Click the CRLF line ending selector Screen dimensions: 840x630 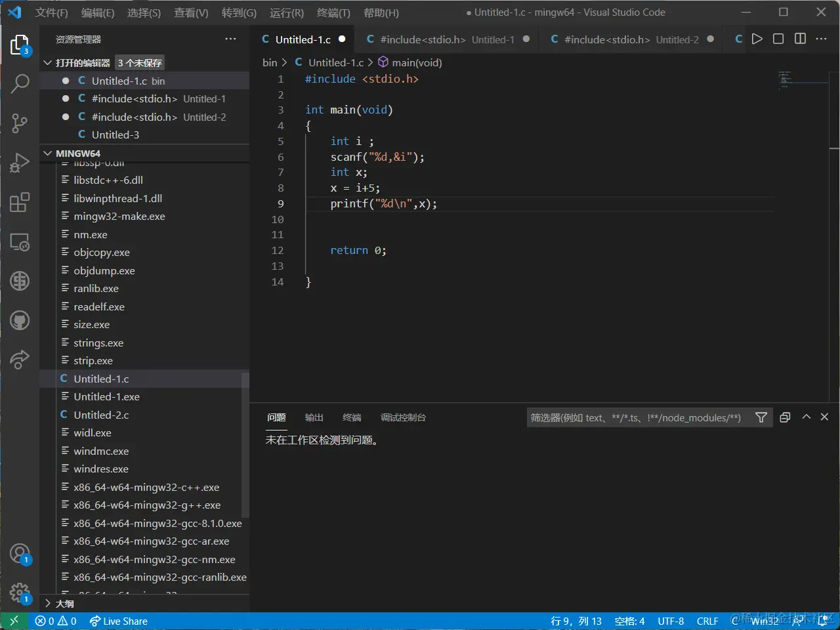tap(707, 621)
